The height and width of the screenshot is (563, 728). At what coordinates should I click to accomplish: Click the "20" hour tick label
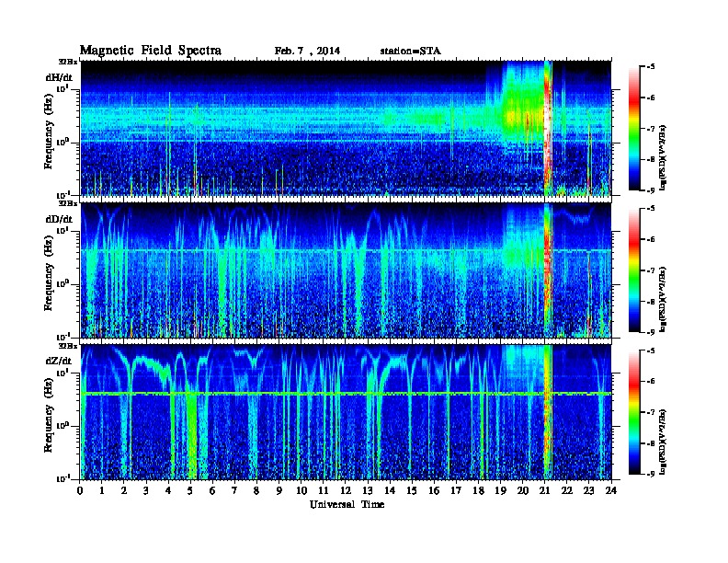[x=523, y=491]
